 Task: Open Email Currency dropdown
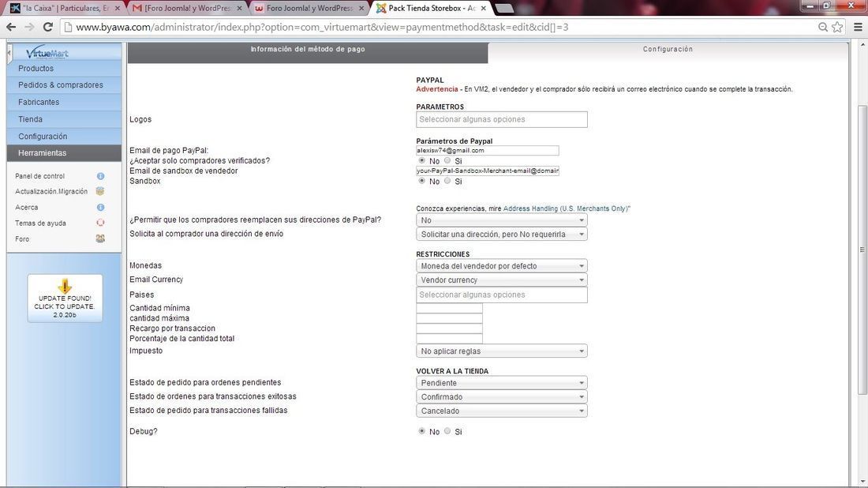(502, 280)
